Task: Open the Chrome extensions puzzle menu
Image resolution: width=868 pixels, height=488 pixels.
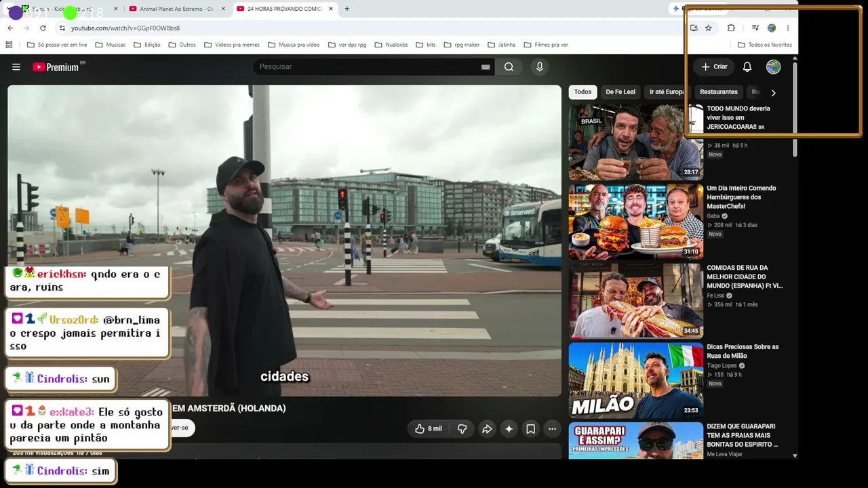Action: pos(731,28)
